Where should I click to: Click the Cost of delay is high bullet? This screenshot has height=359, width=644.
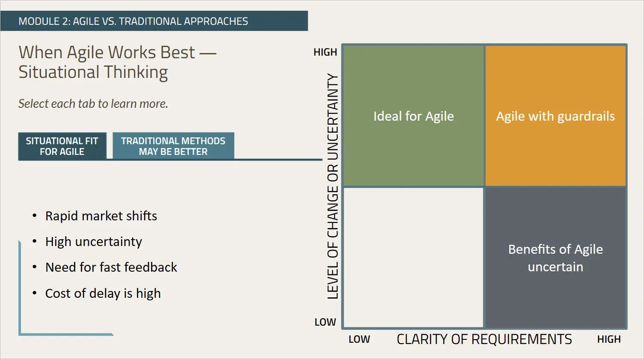point(103,294)
